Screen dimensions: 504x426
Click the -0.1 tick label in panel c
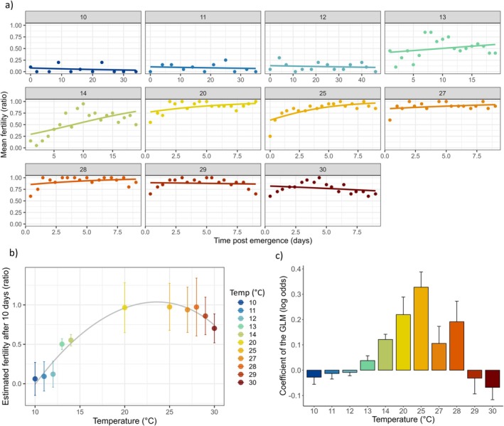click(295, 395)
